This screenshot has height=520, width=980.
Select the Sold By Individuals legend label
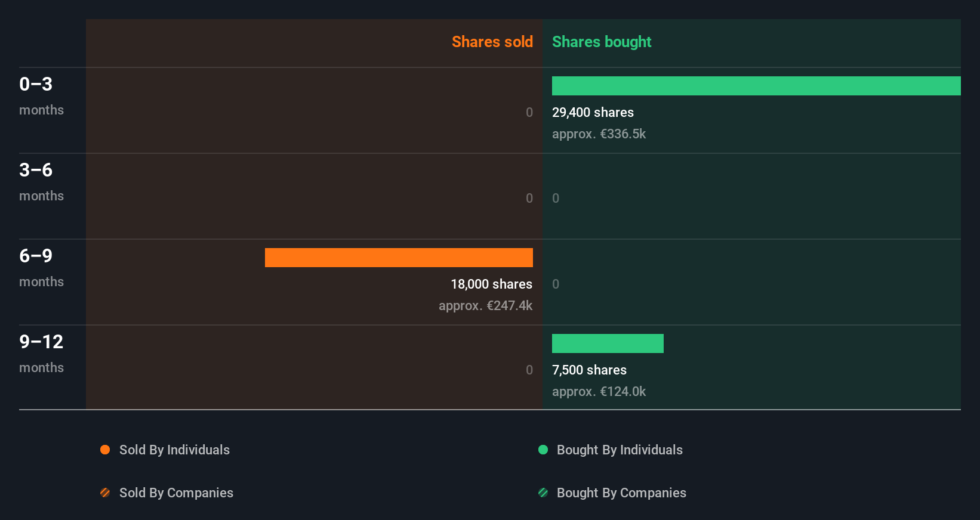tap(174, 450)
